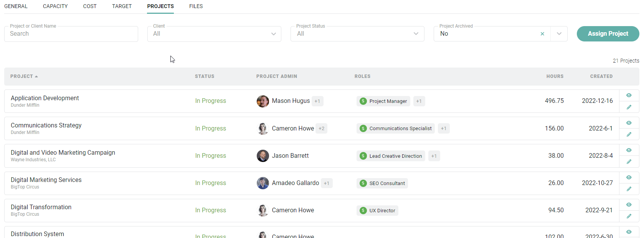Click edit pencil for Application Development project
644x238 pixels.
(x=629, y=107)
